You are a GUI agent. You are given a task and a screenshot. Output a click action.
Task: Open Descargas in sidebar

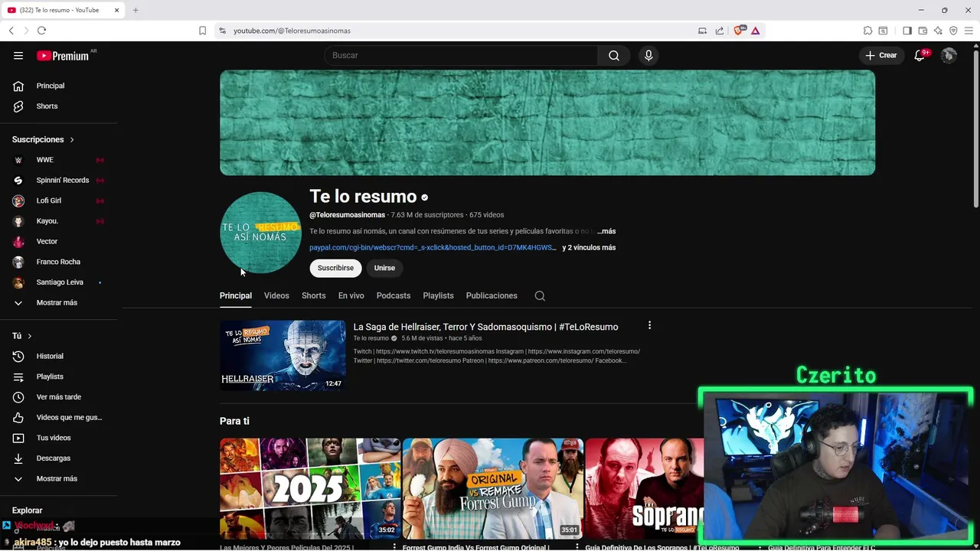coord(59,458)
